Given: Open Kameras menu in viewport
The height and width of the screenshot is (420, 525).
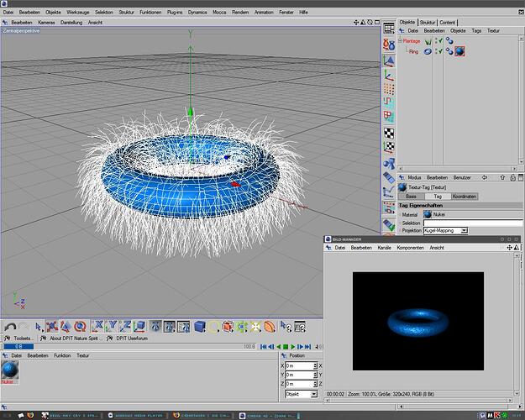Looking at the screenshot, I should [46, 23].
